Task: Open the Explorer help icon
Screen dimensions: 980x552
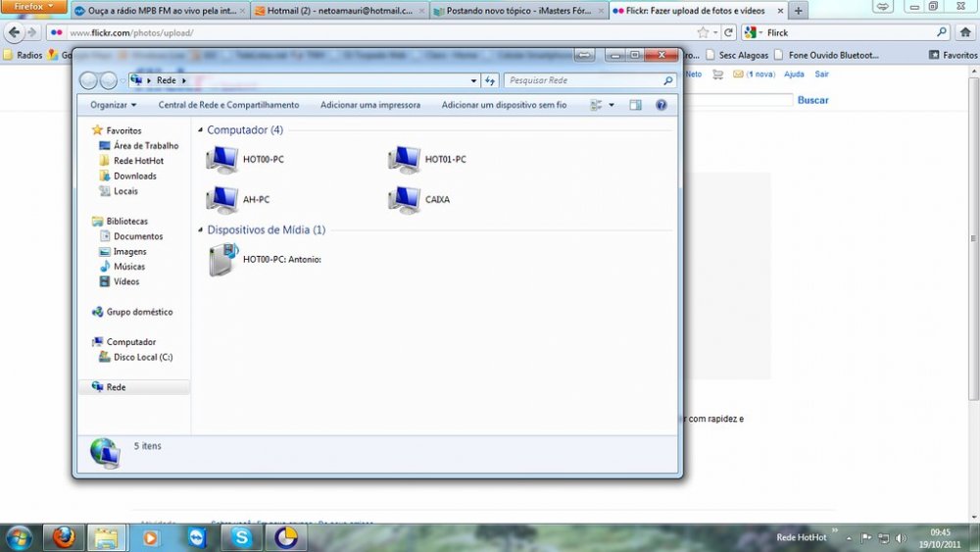Action: (661, 105)
